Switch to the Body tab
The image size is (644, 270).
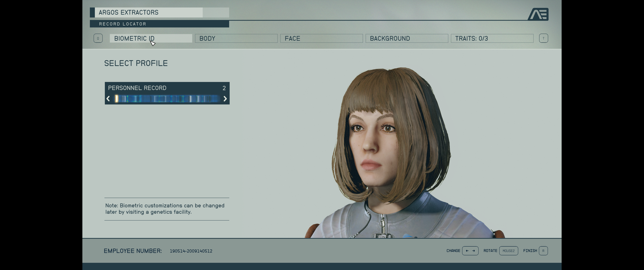[x=236, y=38]
